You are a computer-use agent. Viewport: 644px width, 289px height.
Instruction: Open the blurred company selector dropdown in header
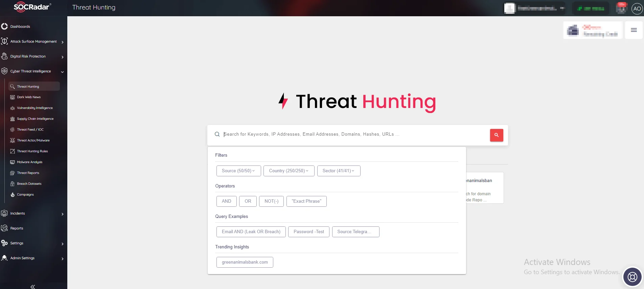534,8
